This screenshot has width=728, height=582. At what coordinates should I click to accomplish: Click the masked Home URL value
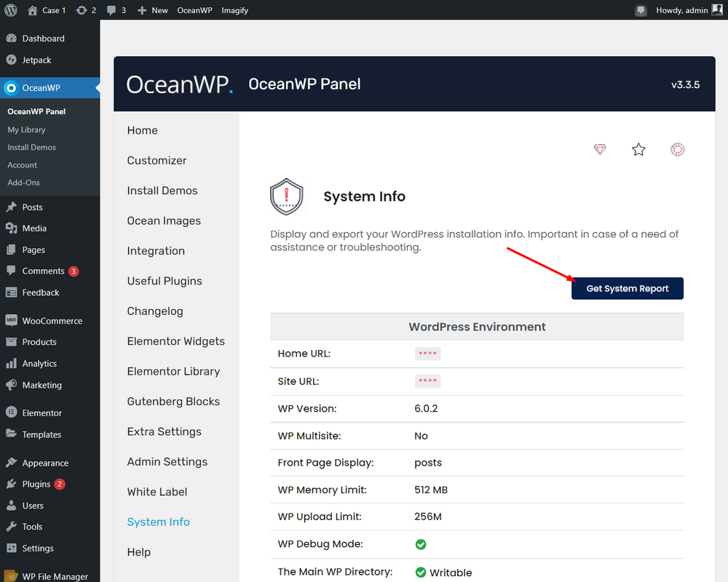pyautogui.click(x=427, y=354)
